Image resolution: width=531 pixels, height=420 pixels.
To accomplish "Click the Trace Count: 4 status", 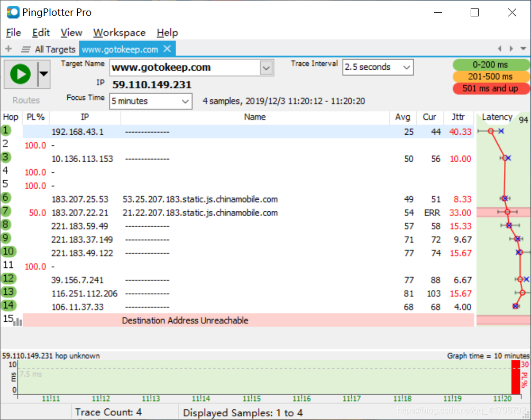I will tap(108, 412).
